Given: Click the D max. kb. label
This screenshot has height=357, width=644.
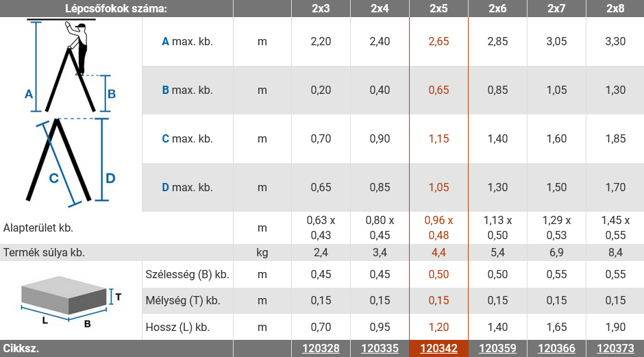Looking at the screenshot, I should (x=187, y=187).
